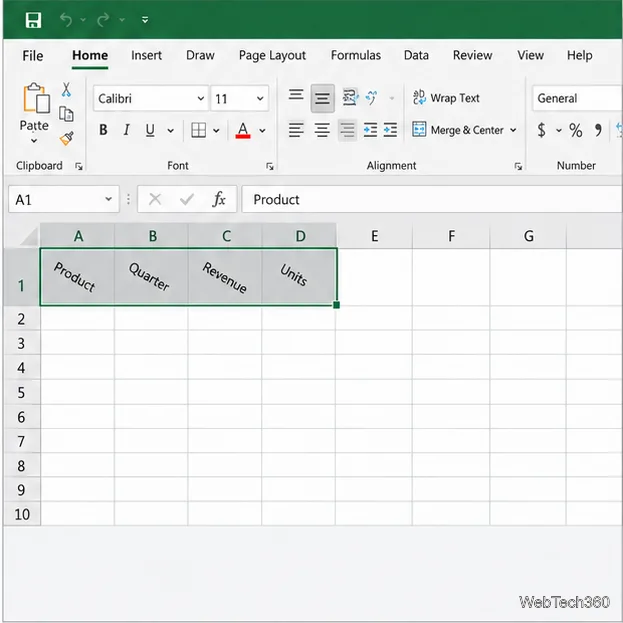Screen dimensions: 623x623
Task: Click the Orientation text rotation icon
Action: point(372,98)
